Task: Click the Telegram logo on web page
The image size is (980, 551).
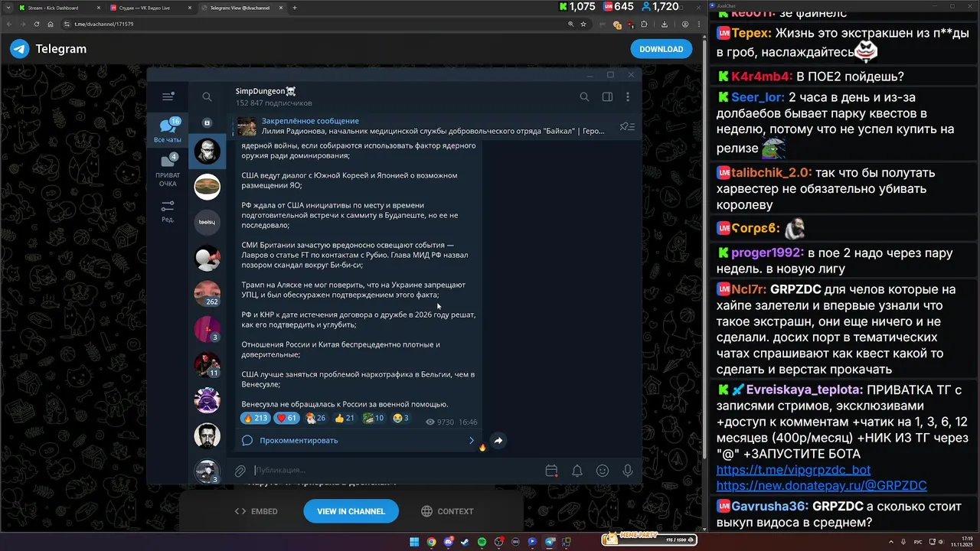Action: [x=20, y=49]
